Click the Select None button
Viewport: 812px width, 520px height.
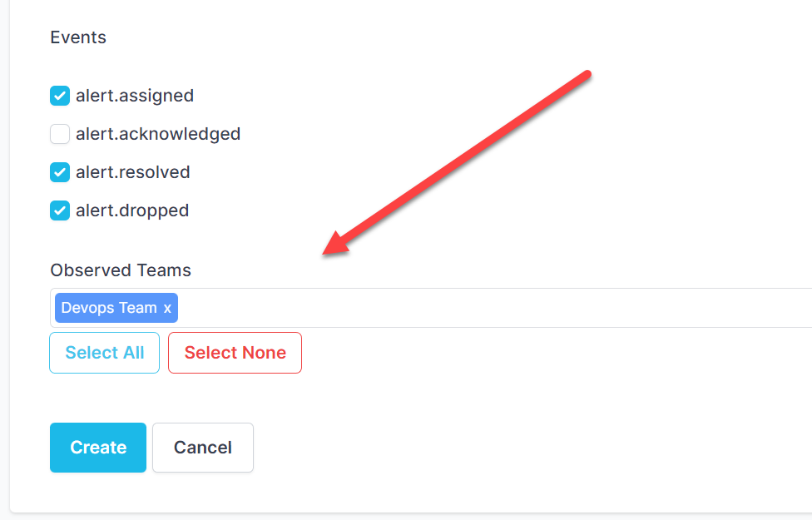tap(235, 353)
